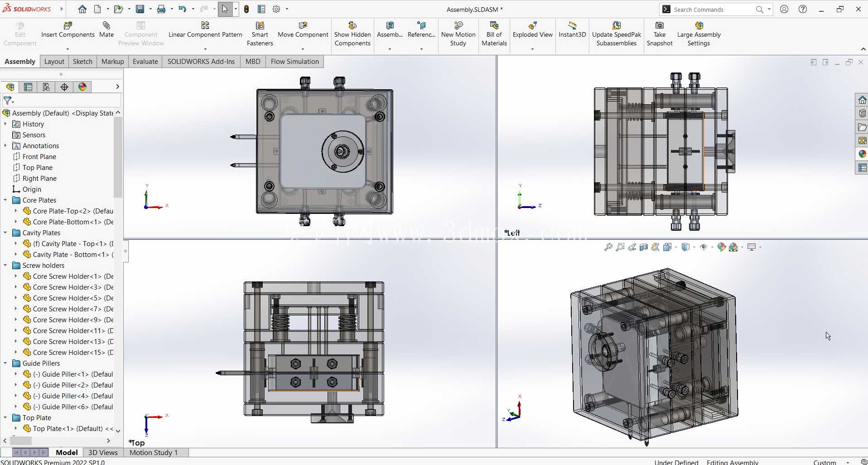
Task: Open Save dropdown arrow in title bar
Action: (x=150, y=9)
